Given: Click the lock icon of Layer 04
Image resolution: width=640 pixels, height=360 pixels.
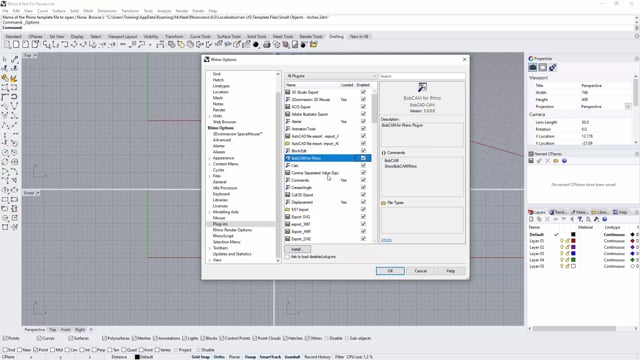Looking at the screenshot, I should click(567, 260).
